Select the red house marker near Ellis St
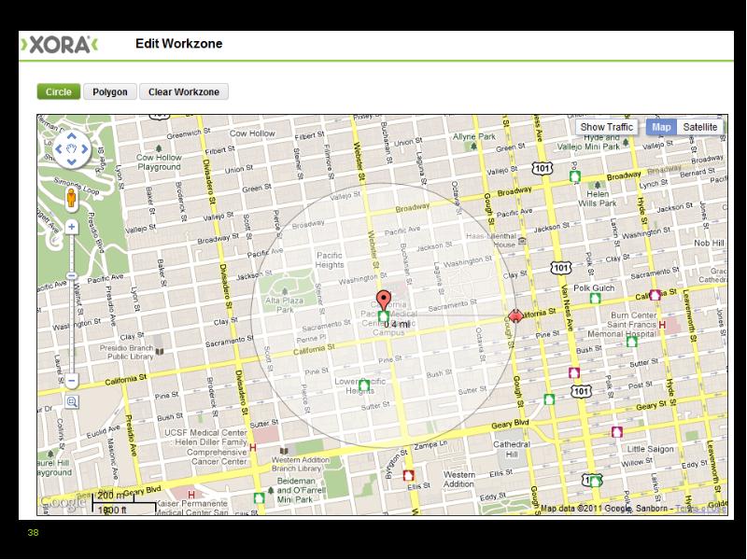The width and height of the screenshot is (747, 560). click(408, 475)
